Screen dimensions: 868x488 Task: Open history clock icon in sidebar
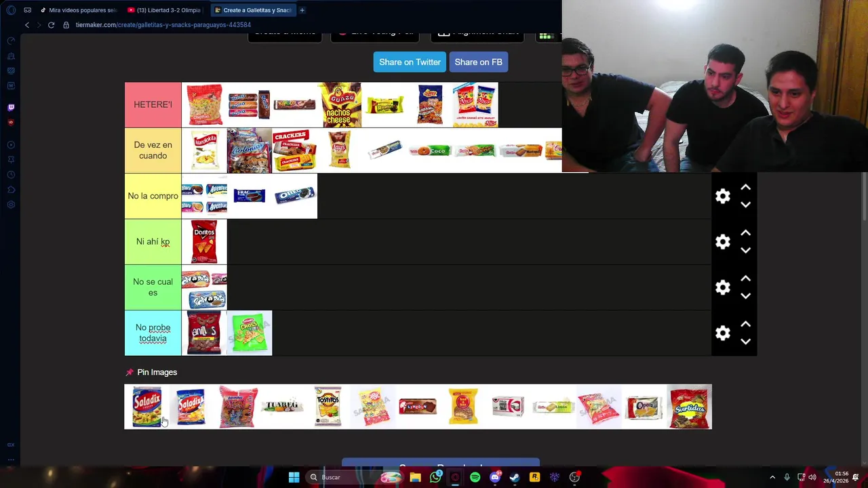point(11,175)
